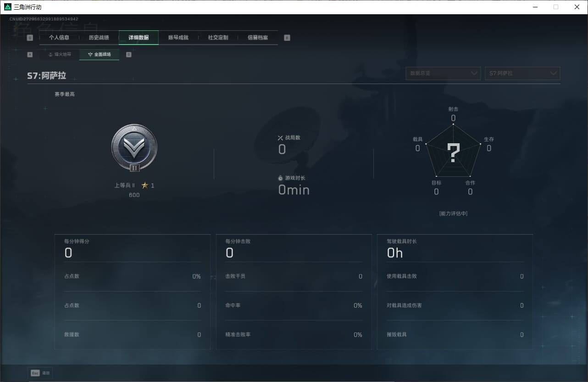Click the 600 rank score value
This screenshot has width=588, height=382.
tap(134, 195)
